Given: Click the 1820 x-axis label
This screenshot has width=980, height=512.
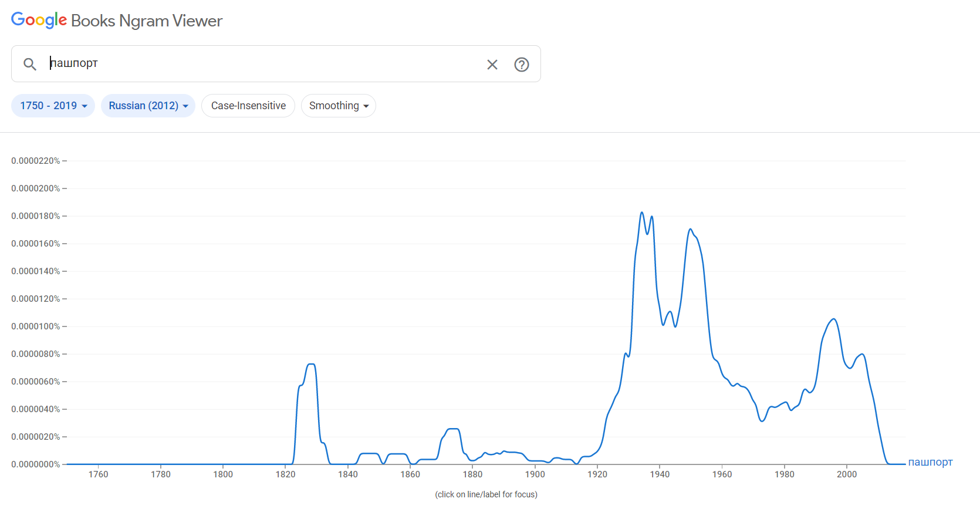Looking at the screenshot, I should [x=285, y=474].
